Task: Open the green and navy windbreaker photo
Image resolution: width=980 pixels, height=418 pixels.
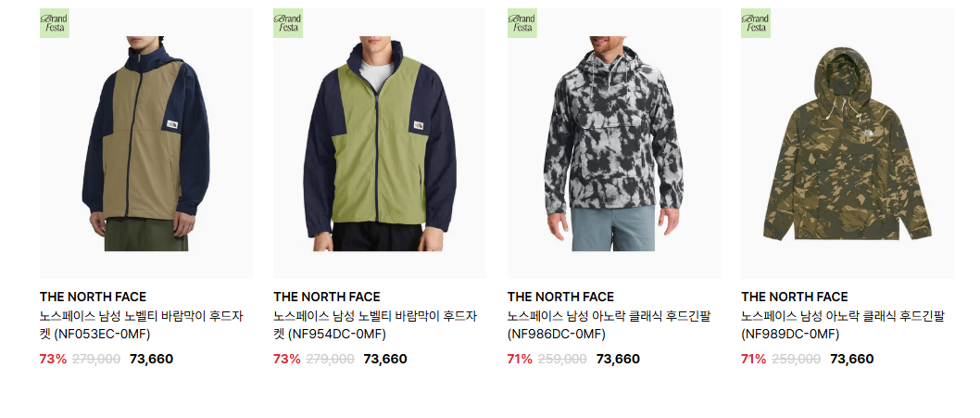Action: (380, 144)
